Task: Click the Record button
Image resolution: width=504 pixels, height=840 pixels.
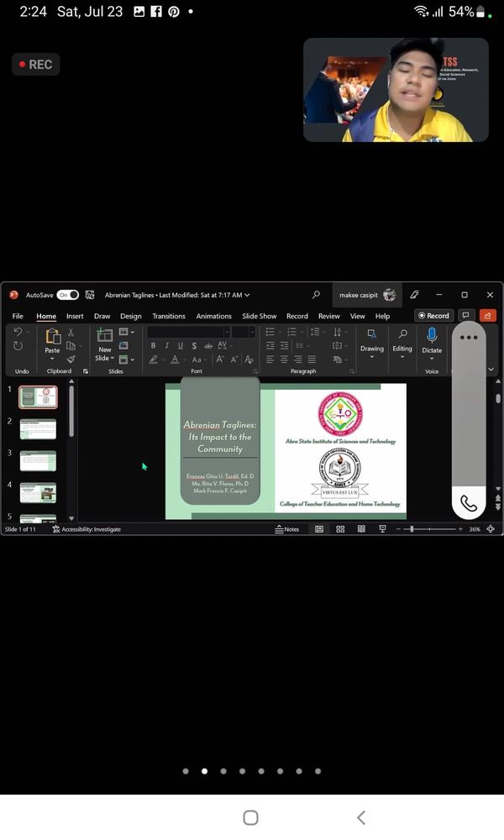Action: (x=433, y=316)
